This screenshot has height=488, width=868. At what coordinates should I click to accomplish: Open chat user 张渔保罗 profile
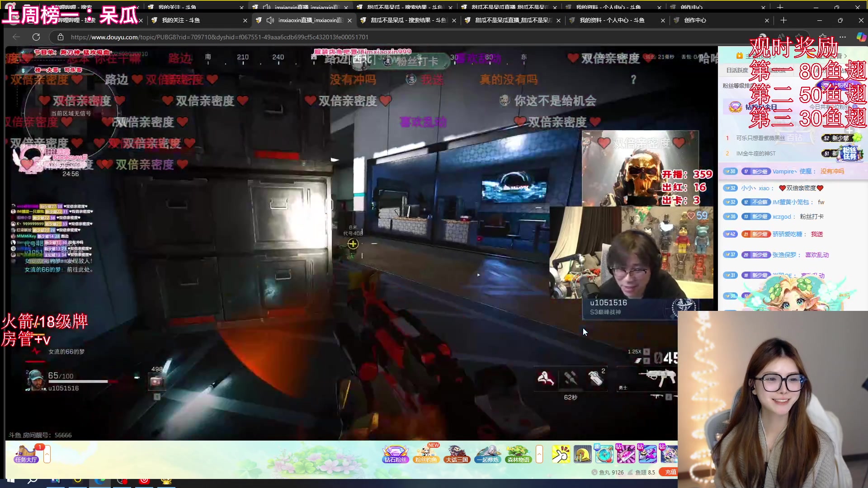pyautogui.click(x=784, y=255)
